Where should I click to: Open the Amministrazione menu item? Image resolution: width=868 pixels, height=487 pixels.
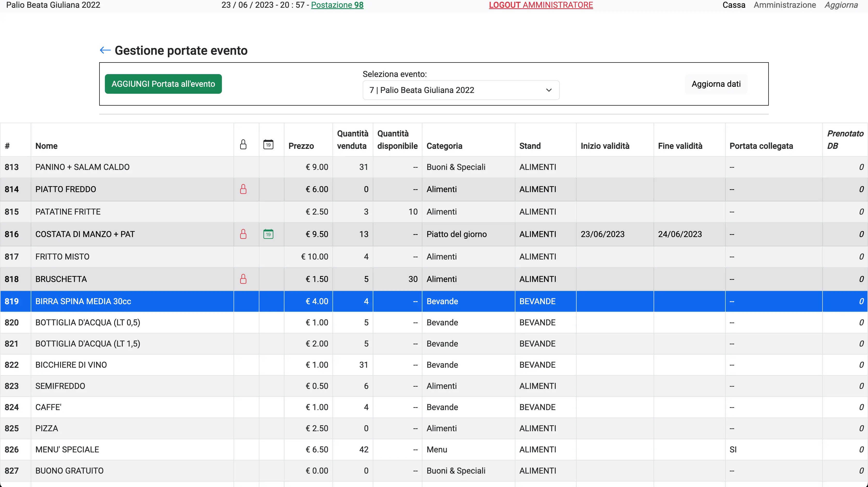pyautogui.click(x=785, y=5)
